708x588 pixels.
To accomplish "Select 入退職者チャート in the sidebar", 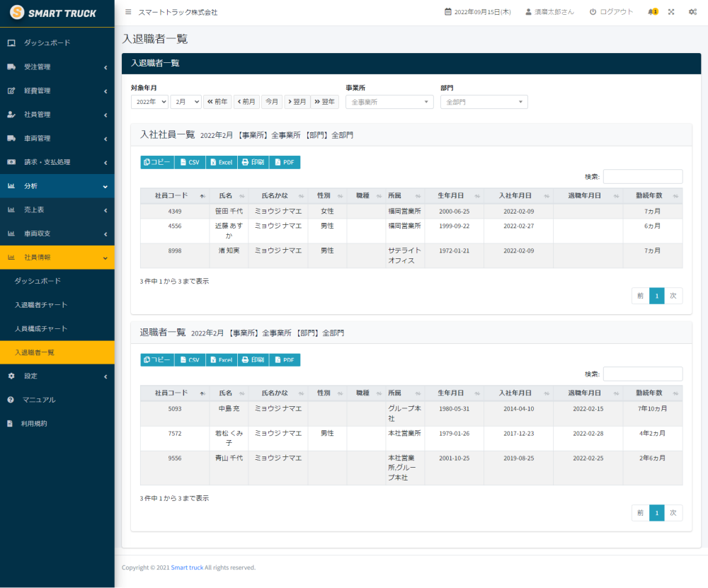I will 41,305.
